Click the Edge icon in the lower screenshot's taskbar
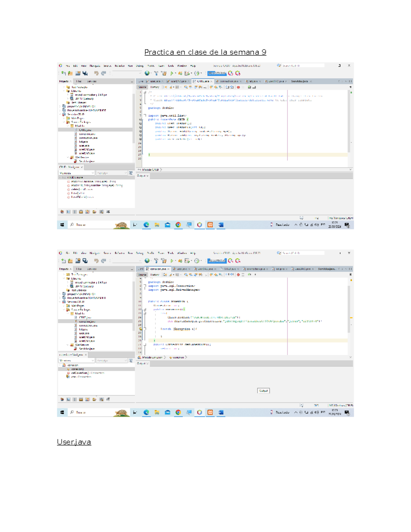This screenshot has height=532, width=411. [x=146, y=412]
